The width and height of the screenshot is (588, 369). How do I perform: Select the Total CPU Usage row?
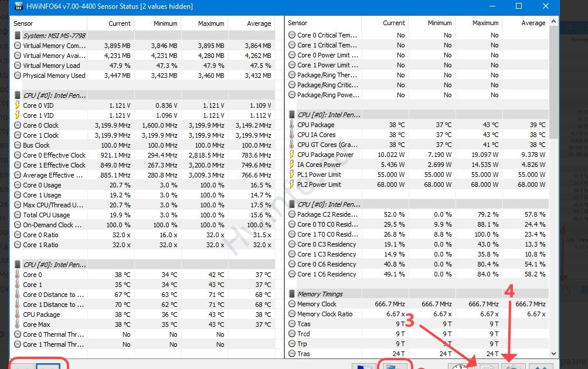[x=144, y=214]
